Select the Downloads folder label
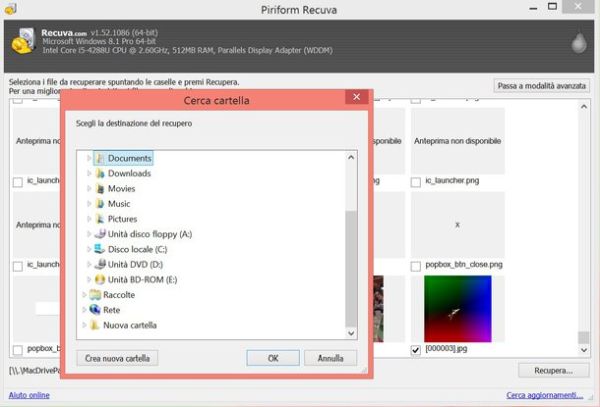This screenshot has width=600, height=407. click(x=129, y=173)
